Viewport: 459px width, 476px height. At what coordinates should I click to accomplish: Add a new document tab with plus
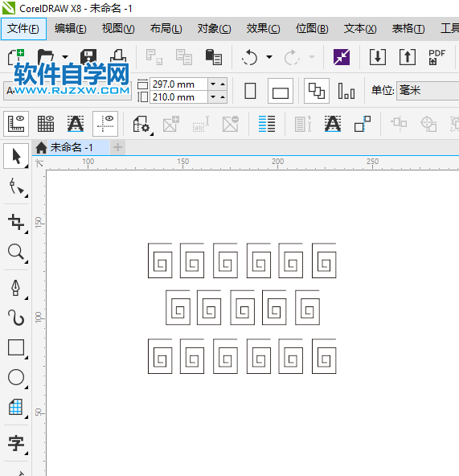point(117,147)
